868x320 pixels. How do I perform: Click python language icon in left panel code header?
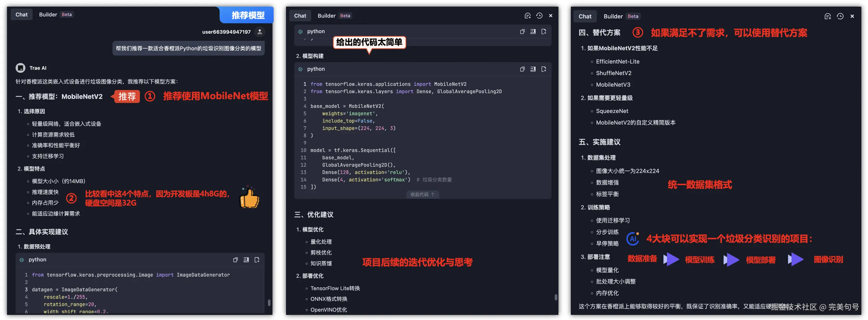click(22, 260)
